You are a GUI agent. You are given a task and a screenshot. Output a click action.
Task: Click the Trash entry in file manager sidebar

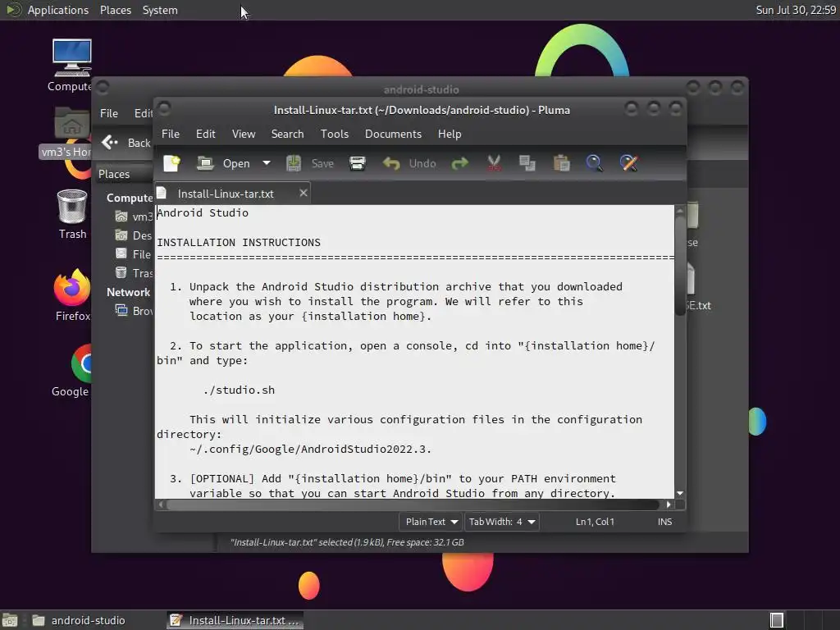(x=134, y=273)
